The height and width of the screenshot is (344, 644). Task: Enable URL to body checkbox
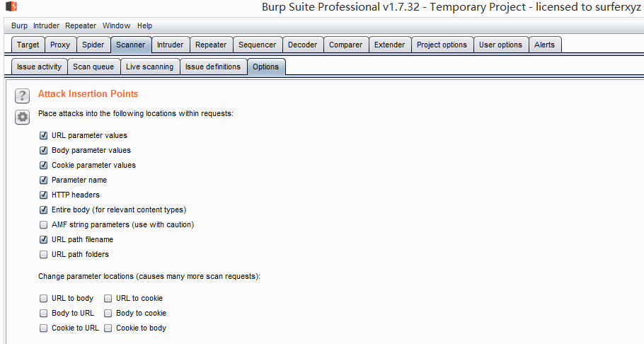coord(44,299)
